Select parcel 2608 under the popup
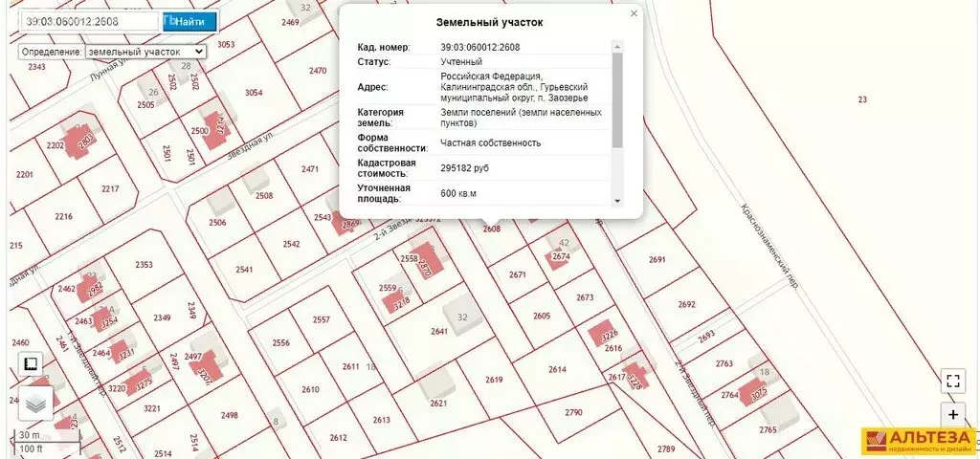 [492, 229]
